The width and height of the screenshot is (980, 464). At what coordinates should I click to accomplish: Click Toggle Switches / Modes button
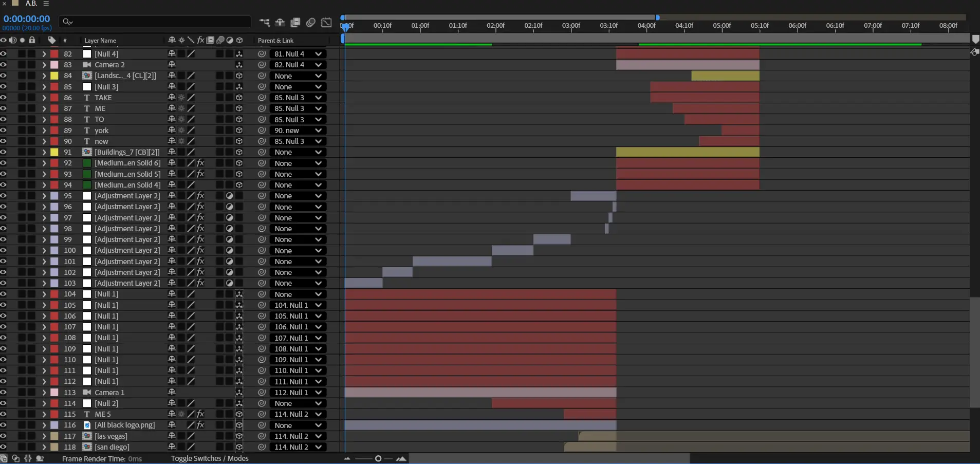(210, 458)
